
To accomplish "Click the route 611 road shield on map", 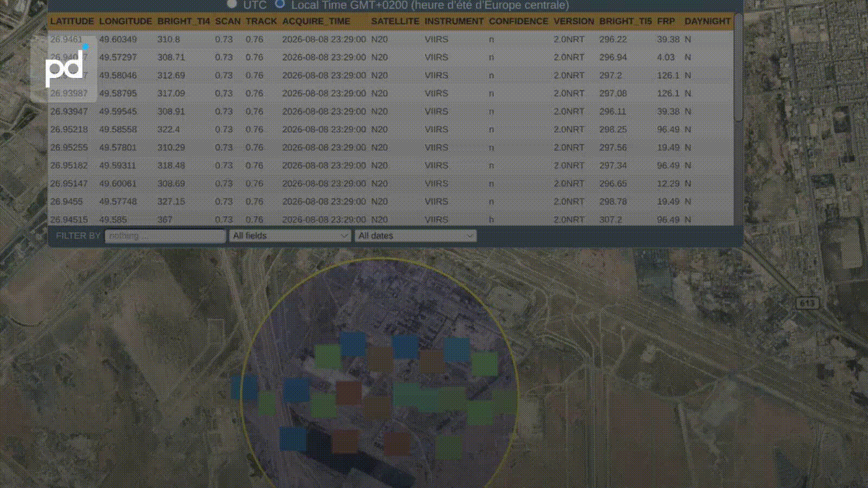I will pos(807,303).
